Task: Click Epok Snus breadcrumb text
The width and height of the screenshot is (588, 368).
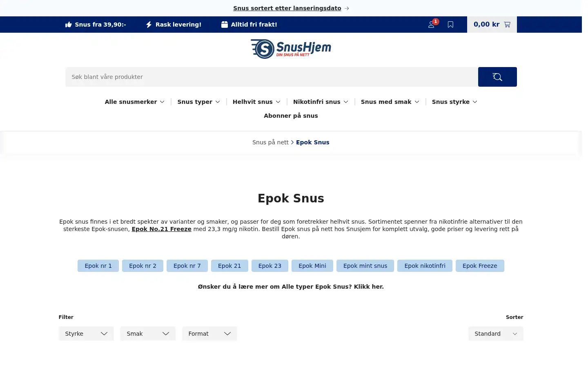Action: [313, 142]
